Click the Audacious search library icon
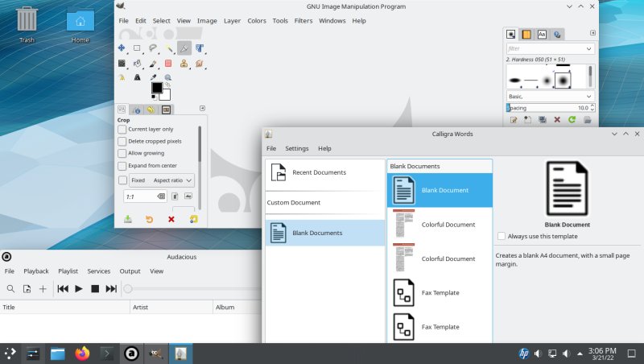 (x=10, y=288)
